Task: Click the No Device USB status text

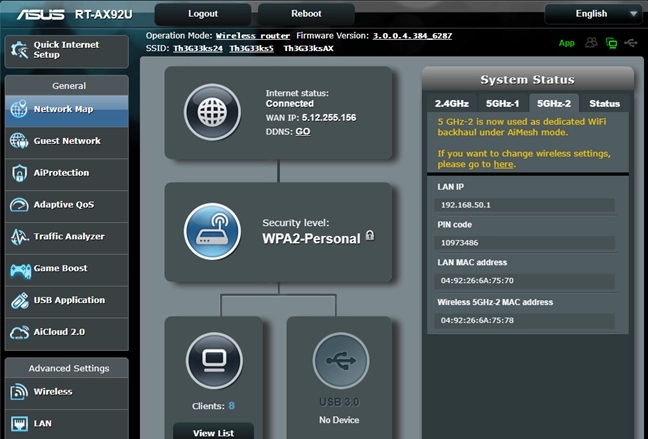Action: coord(339,420)
